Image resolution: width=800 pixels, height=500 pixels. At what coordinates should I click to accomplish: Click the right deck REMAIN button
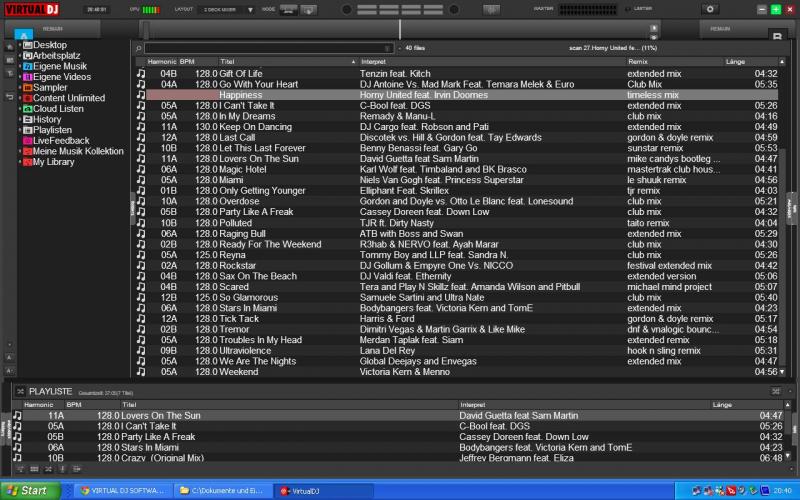(x=720, y=29)
